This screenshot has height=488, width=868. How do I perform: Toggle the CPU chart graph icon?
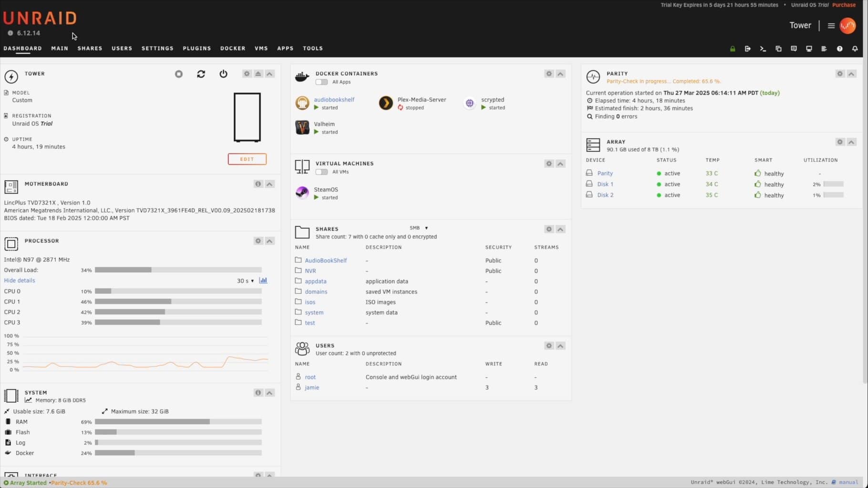click(263, 281)
